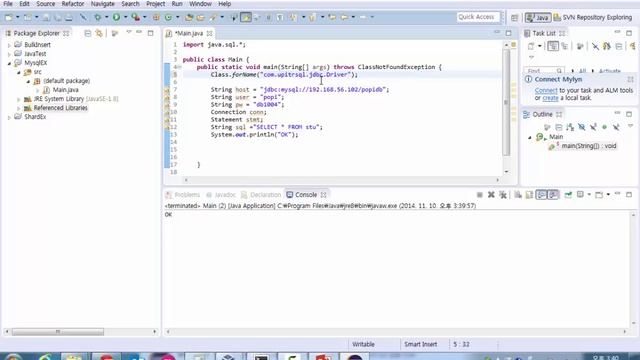
Task: Click the New Java Class green icon
Action: tap(168, 18)
